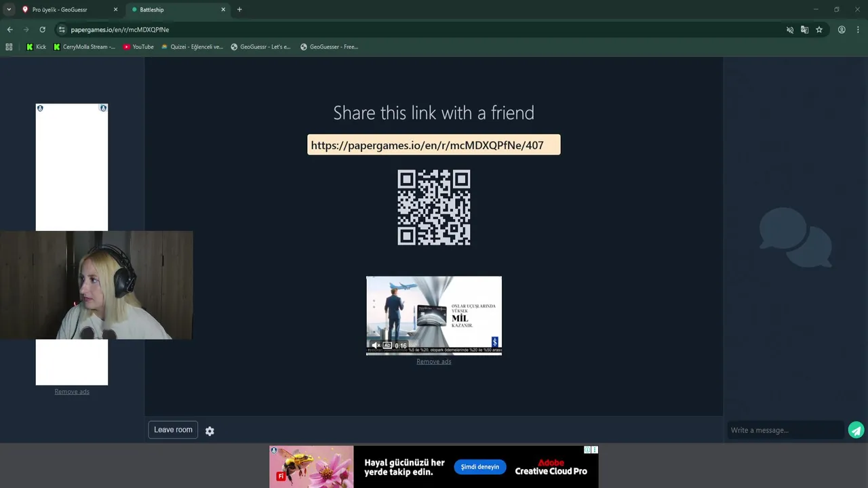Open room settings gear icon

click(x=210, y=431)
